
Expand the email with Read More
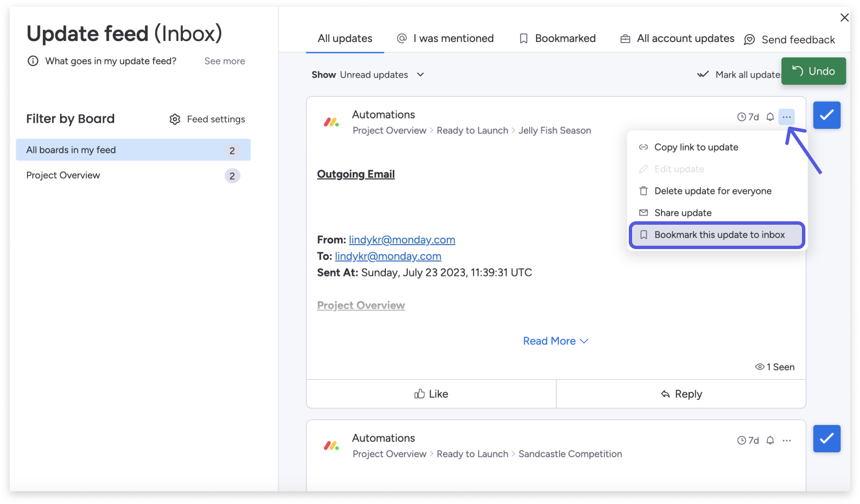[x=556, y=341]
